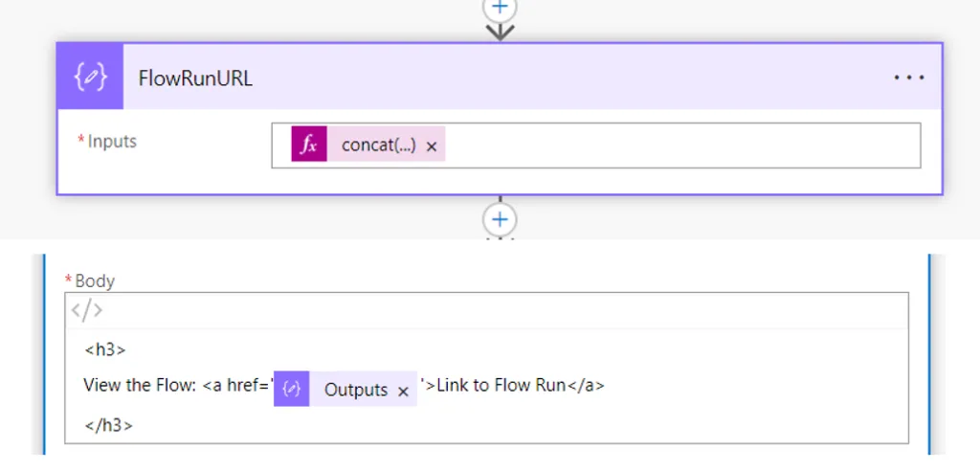Click the Inputs field label

(x=112, y=142)
